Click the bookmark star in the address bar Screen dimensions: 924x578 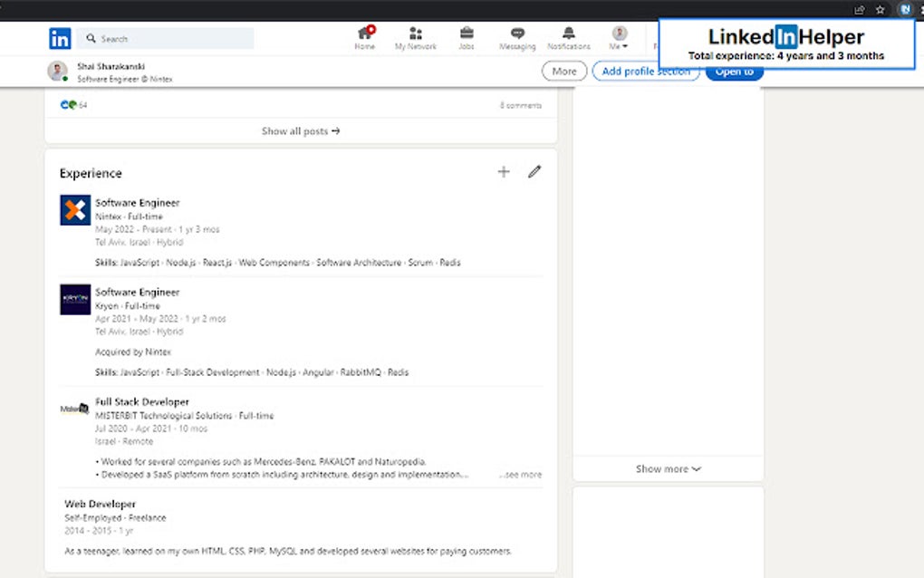pos(880,9)
